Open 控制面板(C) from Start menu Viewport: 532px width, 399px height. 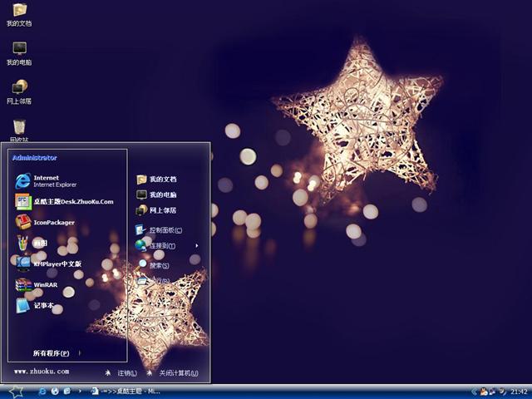tap(165, 230)
